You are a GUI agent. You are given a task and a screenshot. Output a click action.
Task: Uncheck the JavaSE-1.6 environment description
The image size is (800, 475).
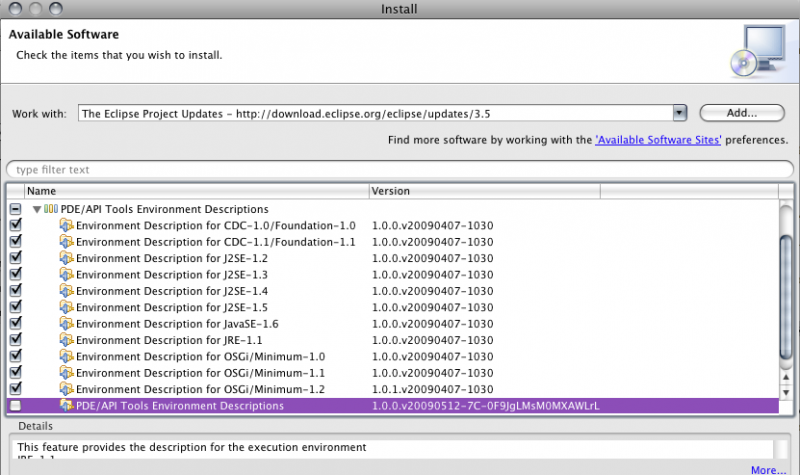(16, 322)
